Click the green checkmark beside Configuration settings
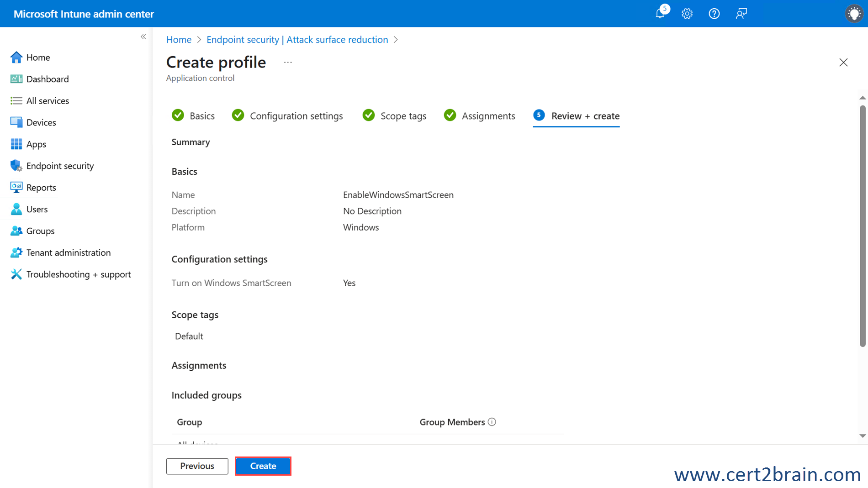 click(238, 115)
